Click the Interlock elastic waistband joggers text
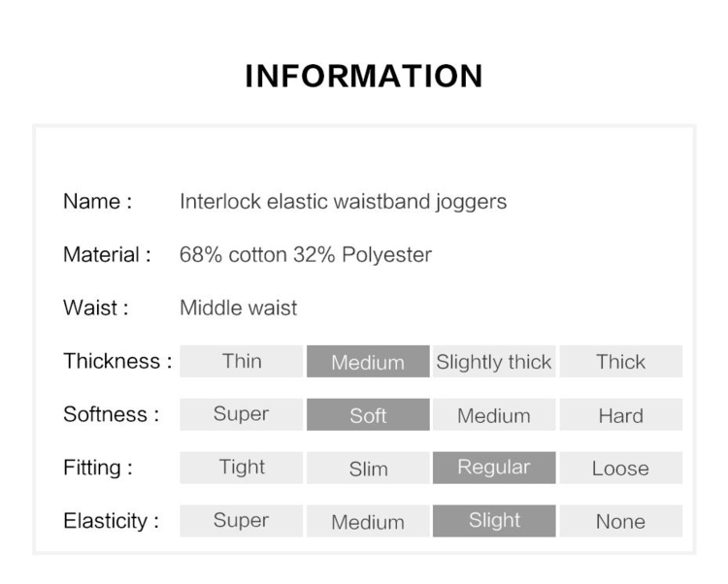The height and width of the screenshot is (584, 728). [x=343, y=202]
